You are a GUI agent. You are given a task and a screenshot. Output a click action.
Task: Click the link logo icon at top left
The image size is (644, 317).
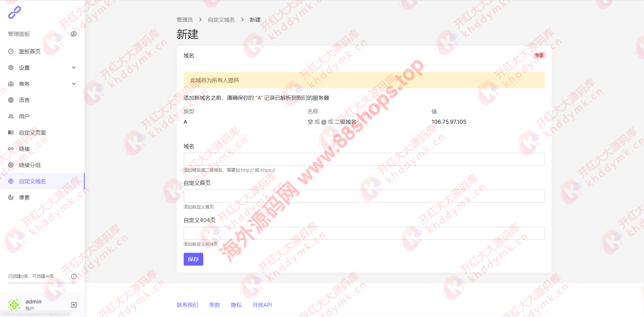click(14, 13)
